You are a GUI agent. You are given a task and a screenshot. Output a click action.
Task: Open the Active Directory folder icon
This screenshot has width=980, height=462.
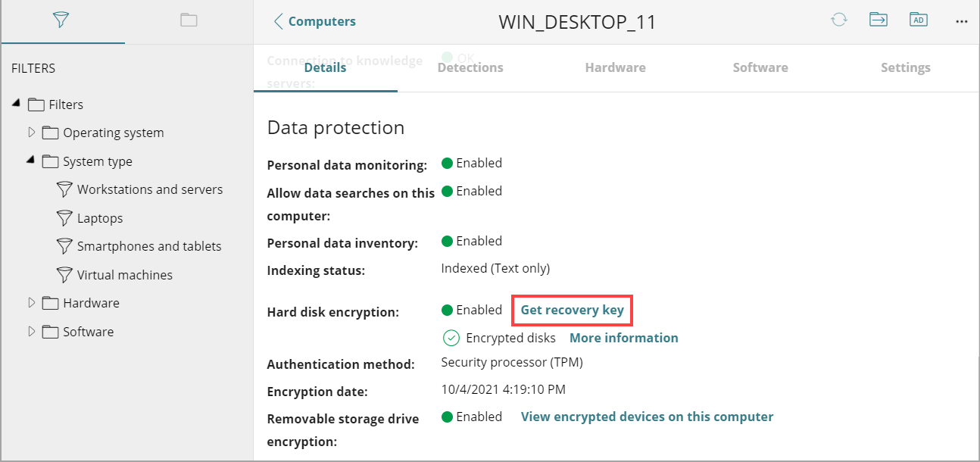coord(918,20)
